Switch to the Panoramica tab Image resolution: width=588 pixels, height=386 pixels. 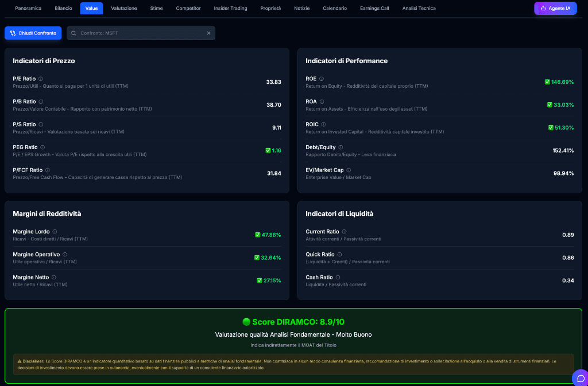[28, 8]
